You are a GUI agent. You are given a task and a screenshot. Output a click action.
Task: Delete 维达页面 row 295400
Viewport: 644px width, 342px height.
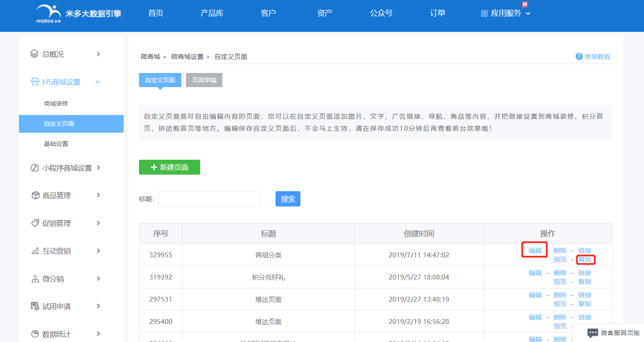click(x=560, y=317)
